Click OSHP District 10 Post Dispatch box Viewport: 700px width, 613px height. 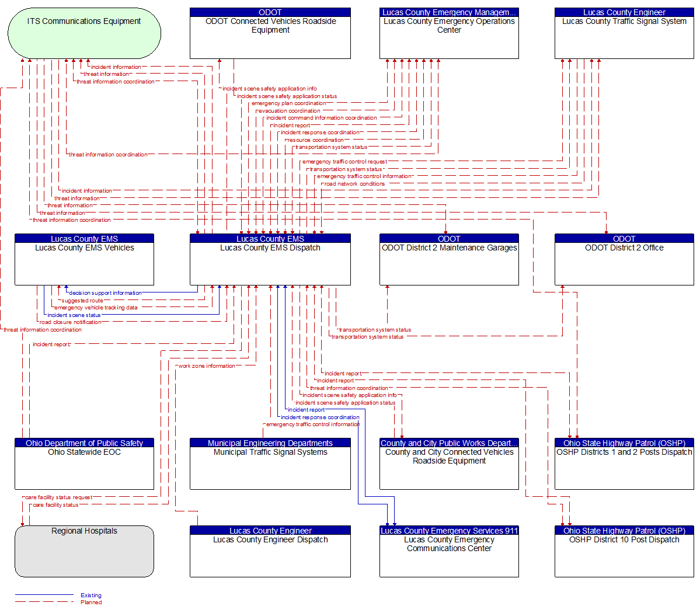pyautogui.click(x=624, y=551)
